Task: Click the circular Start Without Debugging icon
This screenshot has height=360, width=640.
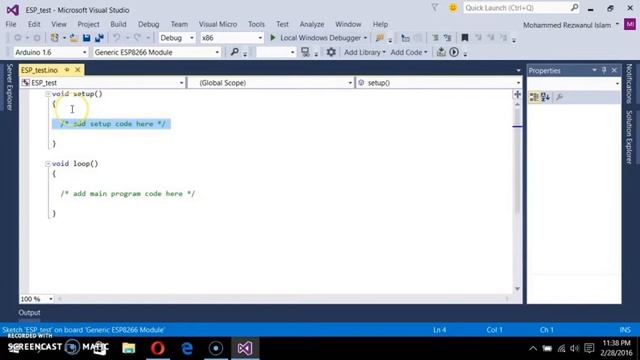Action: tap(454, 52)
